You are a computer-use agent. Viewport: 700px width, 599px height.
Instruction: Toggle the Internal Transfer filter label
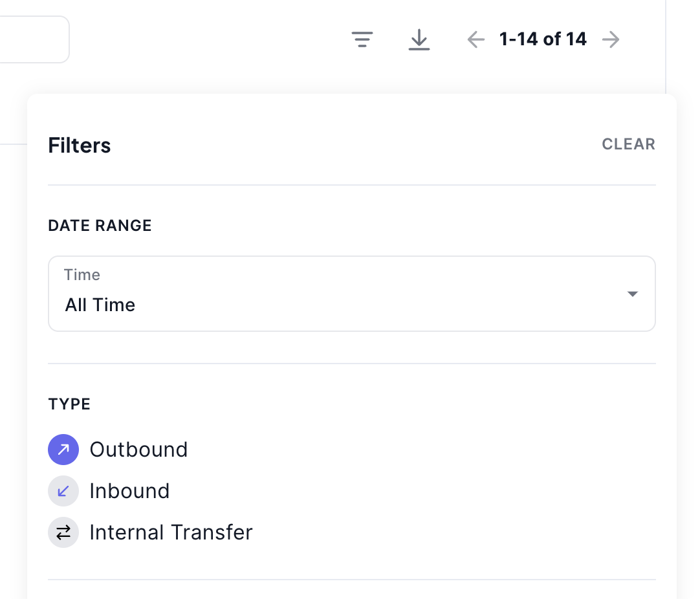[171, 532]
